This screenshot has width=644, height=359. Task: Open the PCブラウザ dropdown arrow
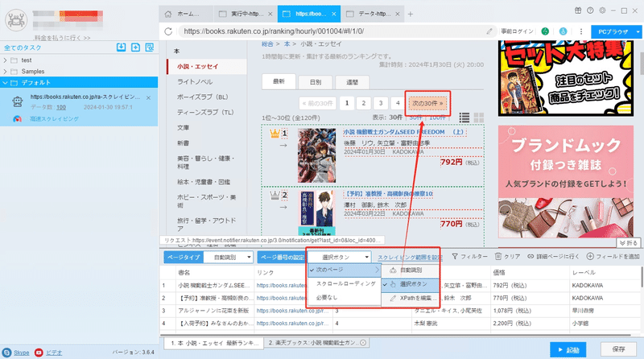click(638, 31)
